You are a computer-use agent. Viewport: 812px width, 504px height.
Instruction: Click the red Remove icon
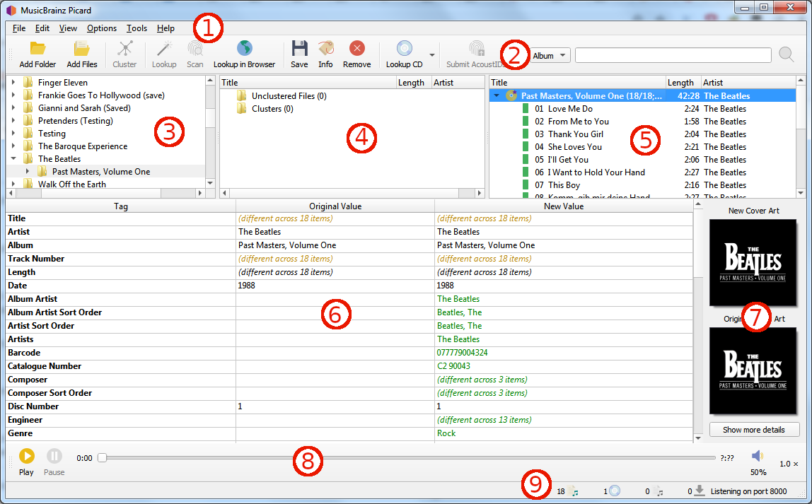pyautogui.click(x=356, y=49)
